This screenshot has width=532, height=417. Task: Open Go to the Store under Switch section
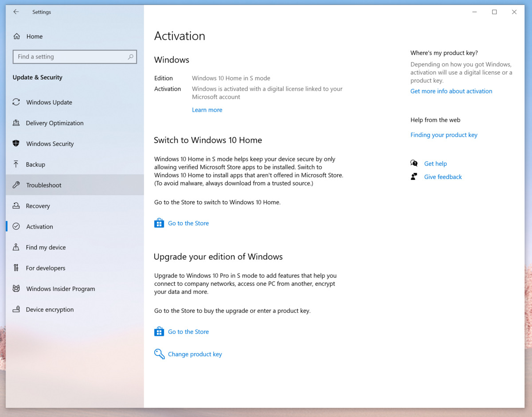(x=188, y=223)
